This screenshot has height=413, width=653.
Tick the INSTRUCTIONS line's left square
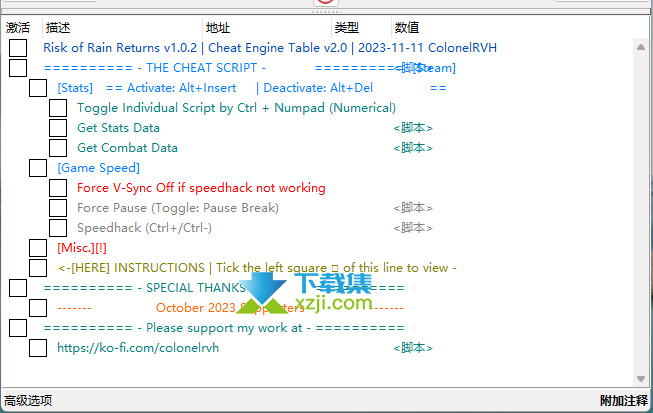38,268
